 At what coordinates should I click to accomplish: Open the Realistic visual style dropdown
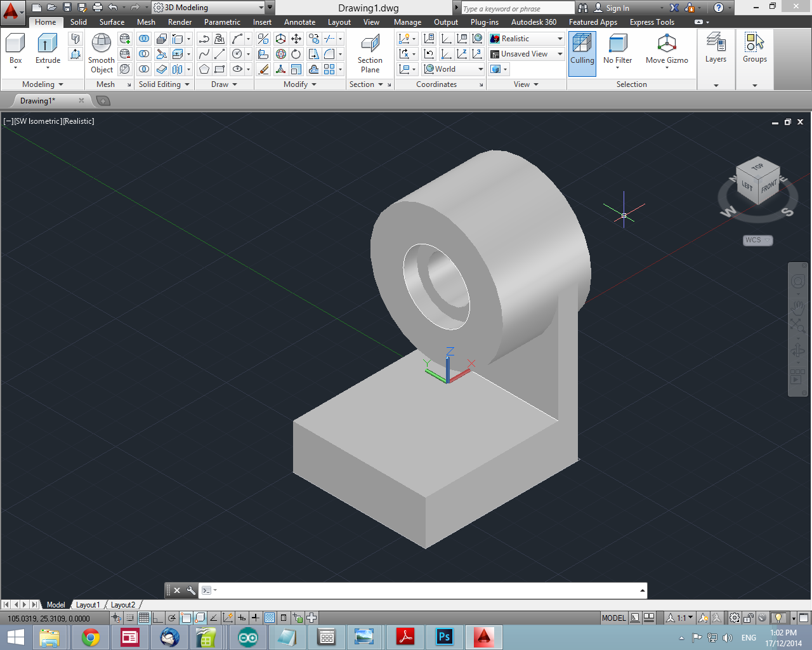click(x=558, y=38)
